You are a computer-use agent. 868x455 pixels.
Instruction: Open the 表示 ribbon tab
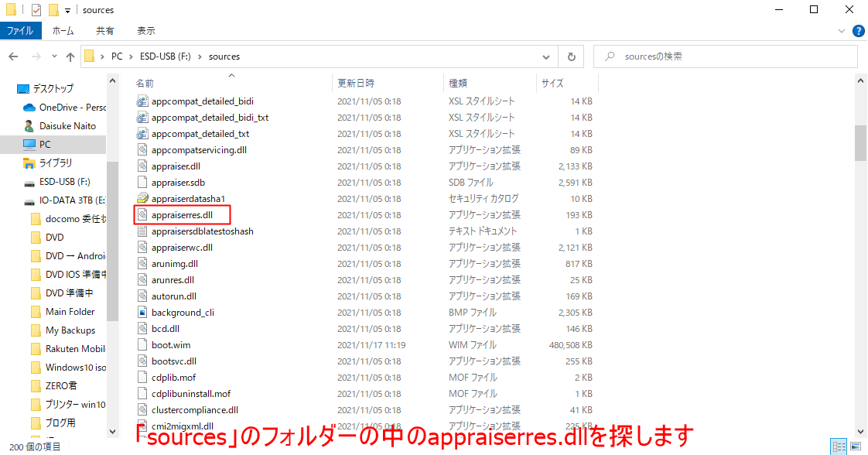(146, 31)
